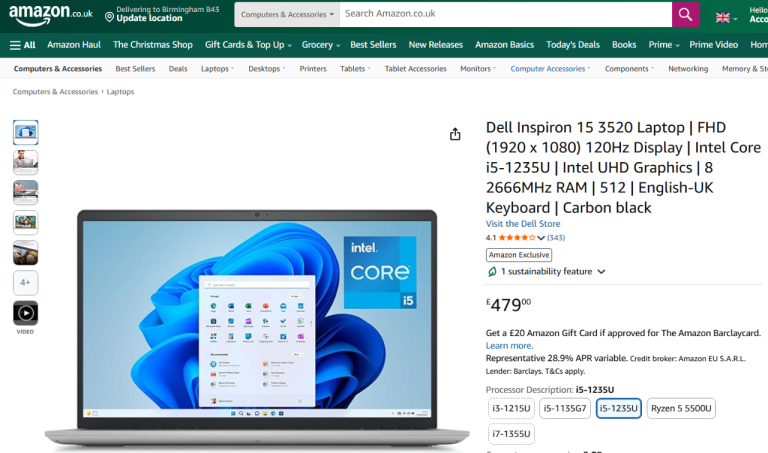Click the location pin icon
The image size is (768, 453).
pyautogui.click(x=109, y=17)
